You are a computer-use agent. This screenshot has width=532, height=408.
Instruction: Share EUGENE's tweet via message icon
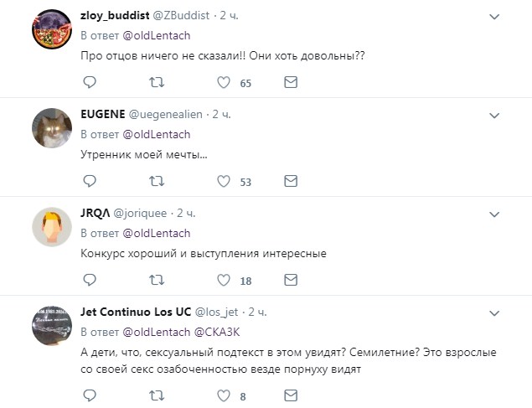(290, 181)
